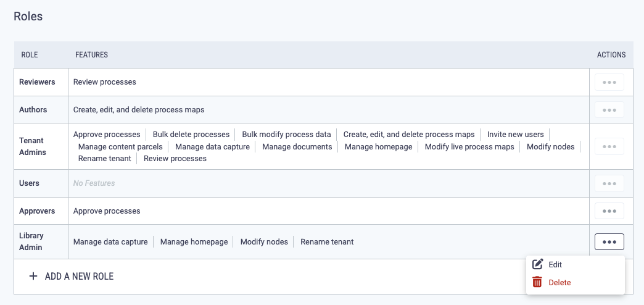The height and width of the screenshot is (305, 644).
Task: Click Manage documents feature
Action: 297,147
